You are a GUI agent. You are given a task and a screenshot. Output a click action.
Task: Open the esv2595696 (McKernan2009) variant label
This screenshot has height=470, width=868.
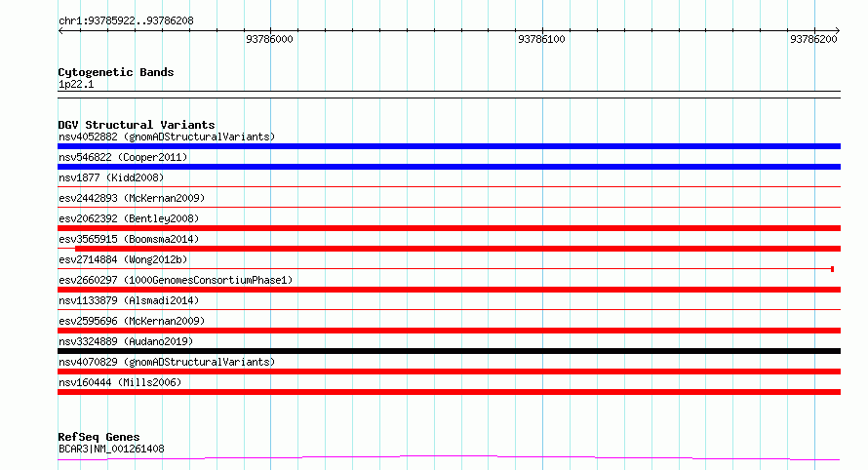pos(132,321)
